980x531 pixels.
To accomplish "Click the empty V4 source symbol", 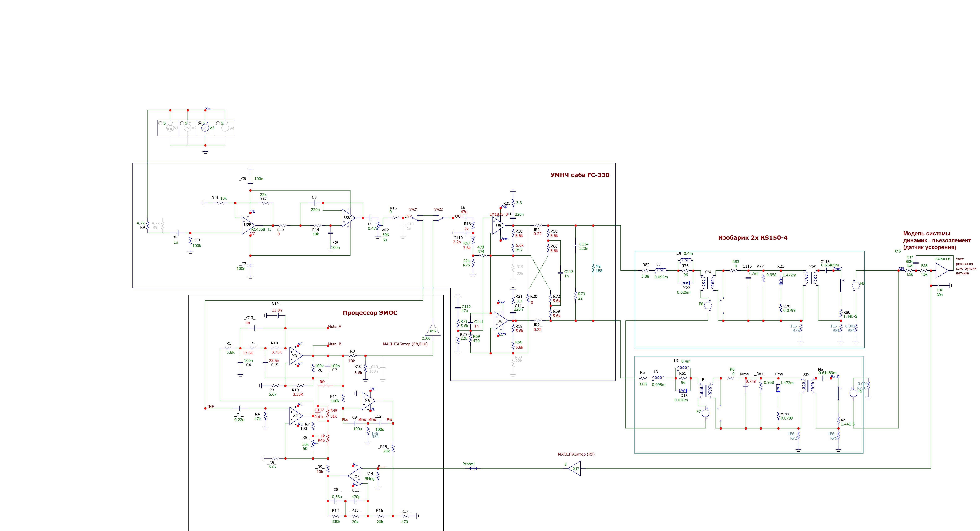I will pos(225,128).
